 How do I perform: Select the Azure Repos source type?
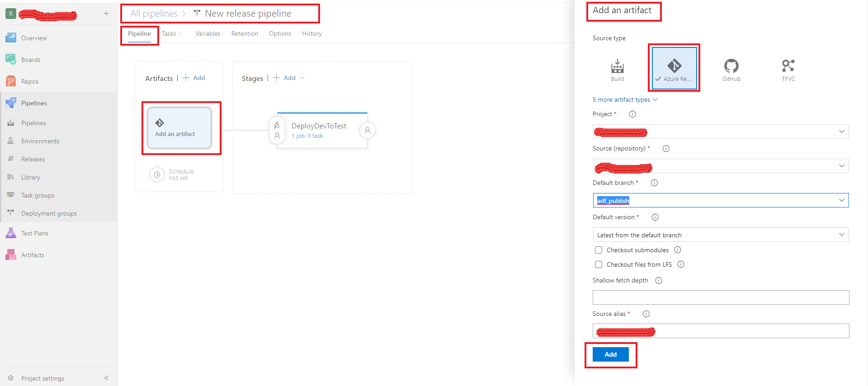click(675, 68)
